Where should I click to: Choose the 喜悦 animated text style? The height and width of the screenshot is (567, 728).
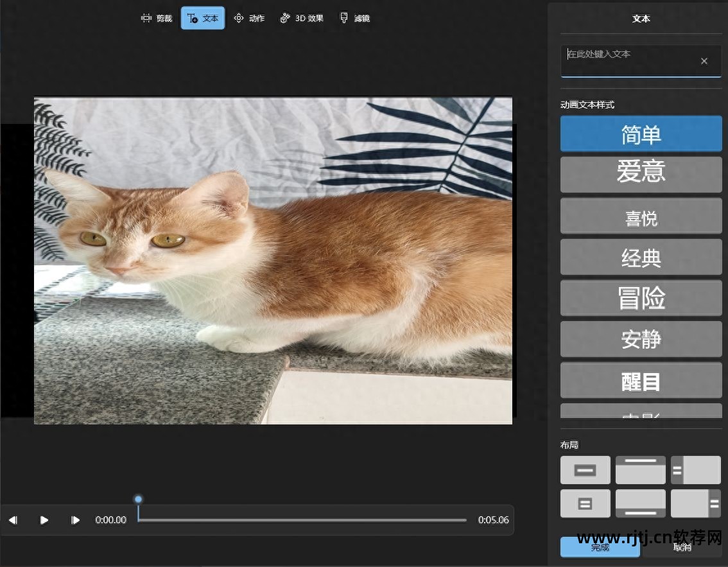[641, 216]
